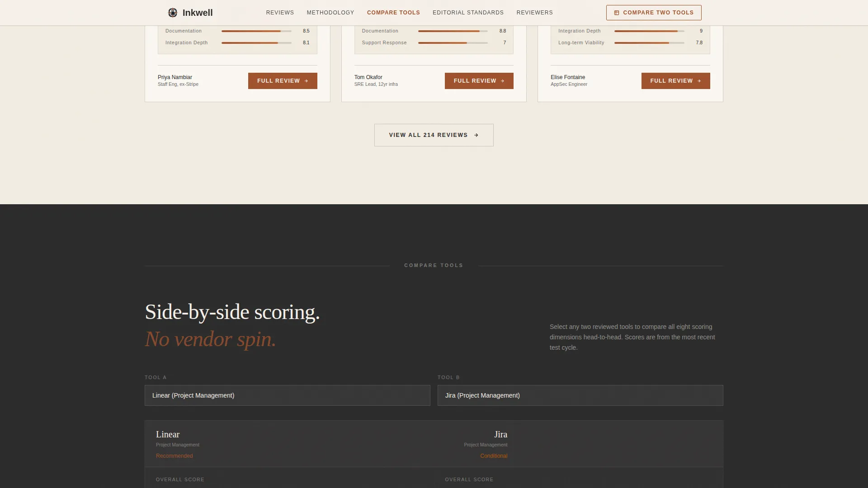Click the Documentation 8.5 score bar
The width and height of the screenshot is (868, 488).
tap(256, 31)
